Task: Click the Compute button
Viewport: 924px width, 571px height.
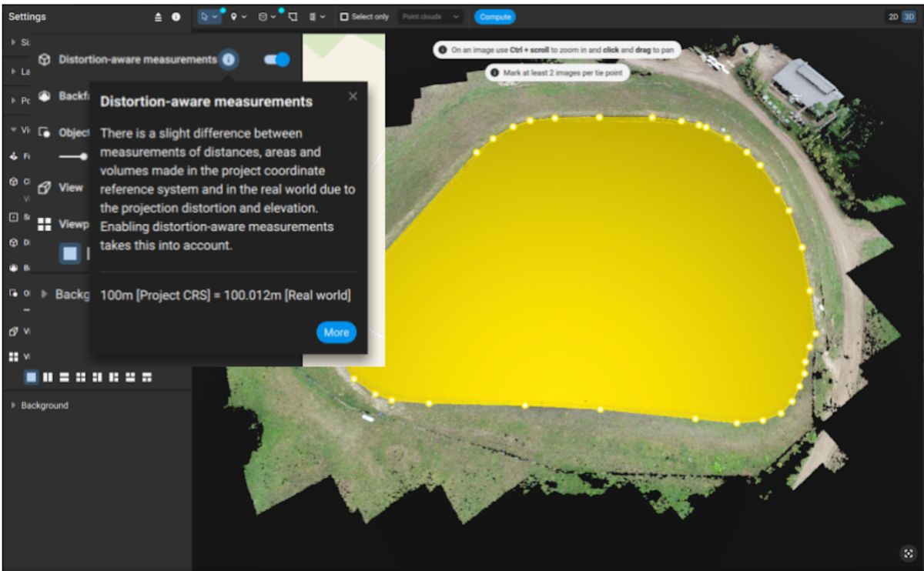Action: (x=495, y=16)
